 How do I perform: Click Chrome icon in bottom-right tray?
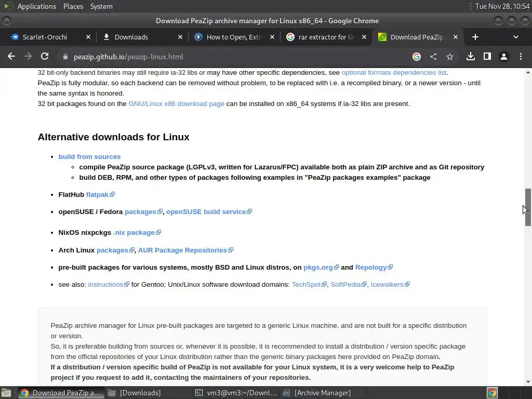(x=492, y=393)
